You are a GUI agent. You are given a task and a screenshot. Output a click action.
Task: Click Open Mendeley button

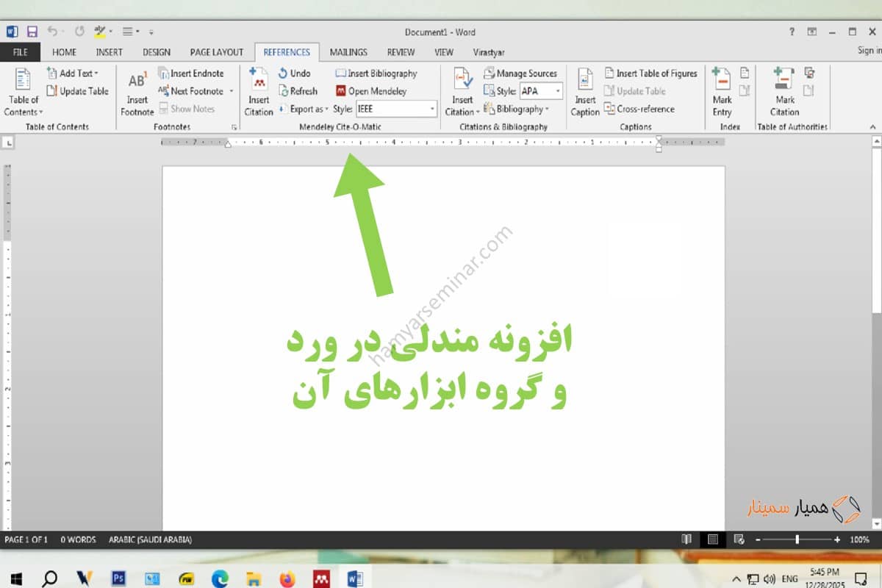coord(371,91)
